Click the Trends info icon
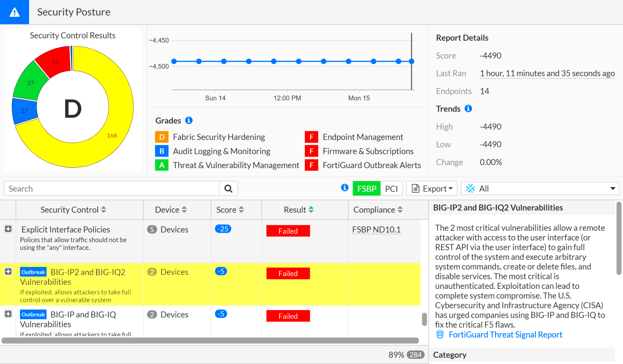The height and width of the screenshot is (364, 623). (x=468, y=108)
